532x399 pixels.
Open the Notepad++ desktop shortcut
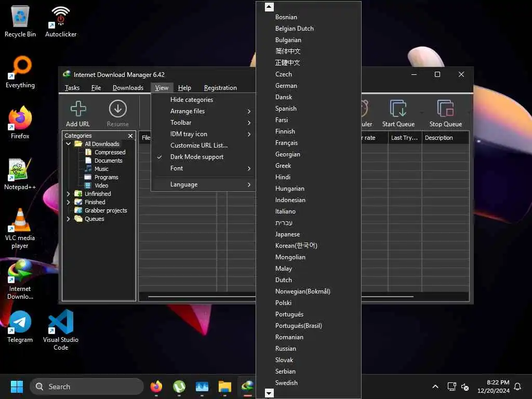click(x=20, y=174)
